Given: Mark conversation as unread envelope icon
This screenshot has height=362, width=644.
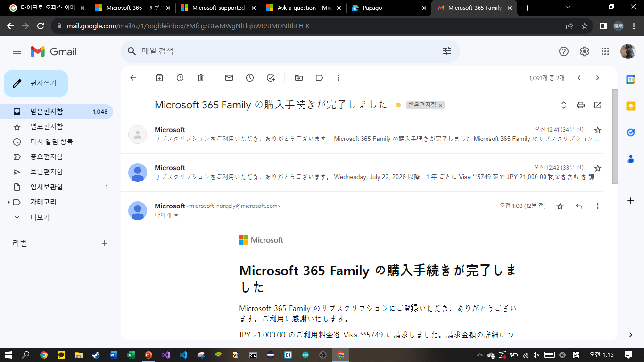Looking at the screenshot, I should [x=229, y=78].
